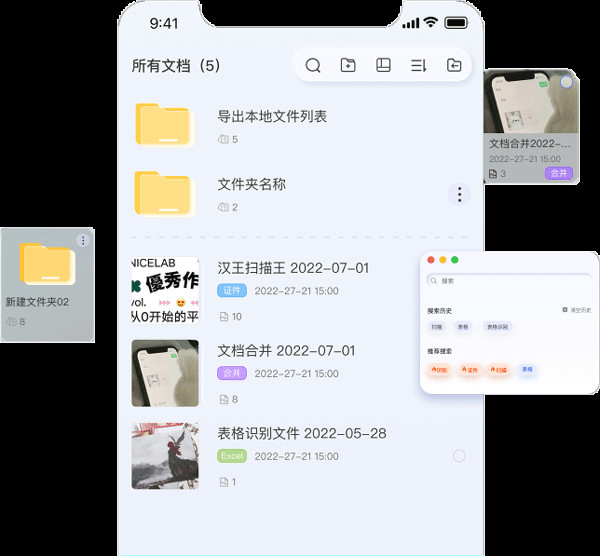Focus the 搜索 field in the search window
600x556 pixels.
pyautogui.click(x=509, y=281)
